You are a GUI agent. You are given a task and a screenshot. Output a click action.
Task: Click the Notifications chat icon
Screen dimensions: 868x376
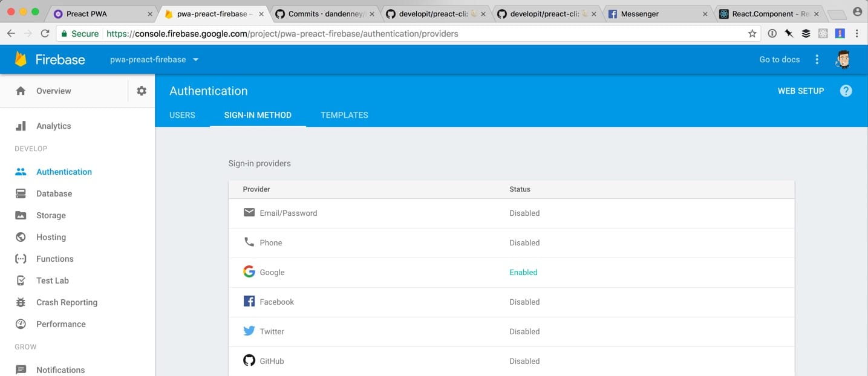21,370
